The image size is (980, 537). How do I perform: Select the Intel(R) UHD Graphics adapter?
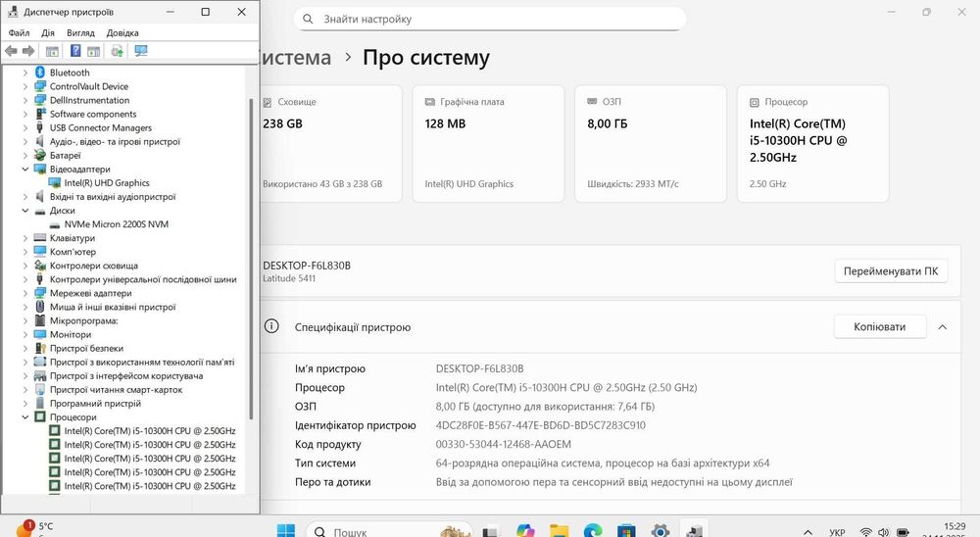click(106, 182)
